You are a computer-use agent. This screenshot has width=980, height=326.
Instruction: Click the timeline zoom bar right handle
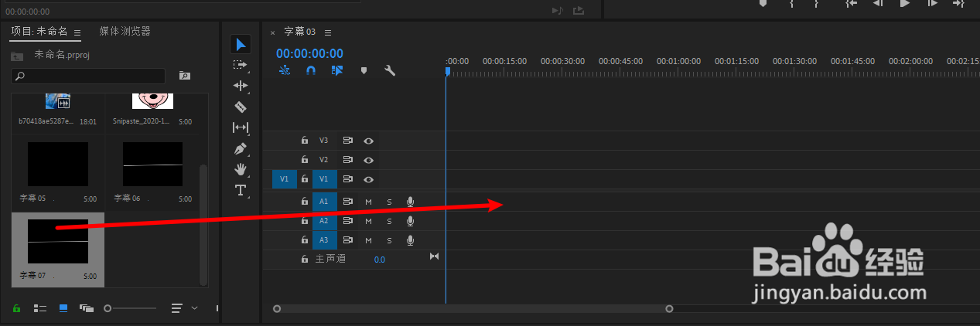669,308
